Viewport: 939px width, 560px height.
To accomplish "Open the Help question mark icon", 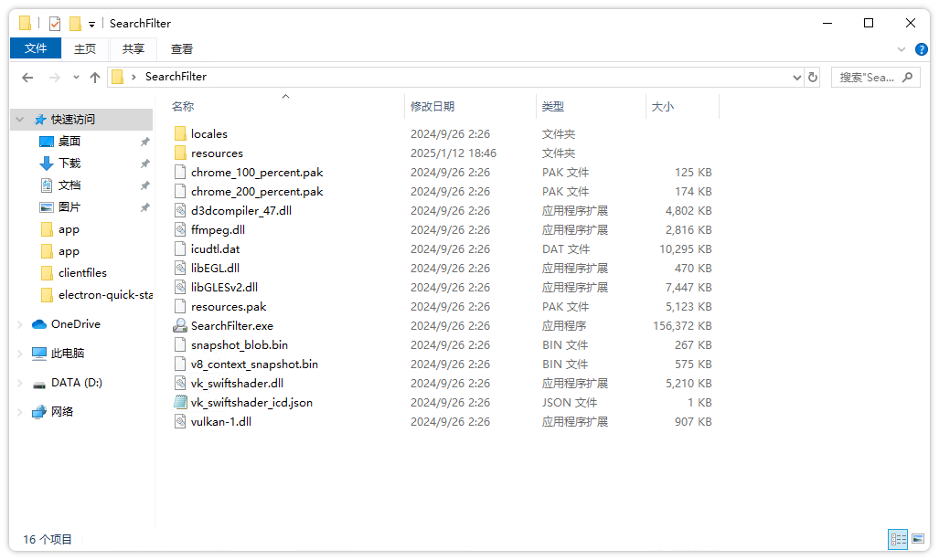I will (x=922, y=49).
